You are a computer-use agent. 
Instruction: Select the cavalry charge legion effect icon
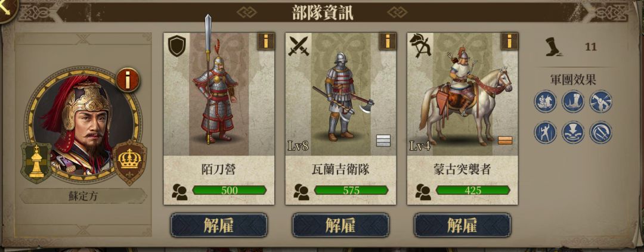pos(546,101)
